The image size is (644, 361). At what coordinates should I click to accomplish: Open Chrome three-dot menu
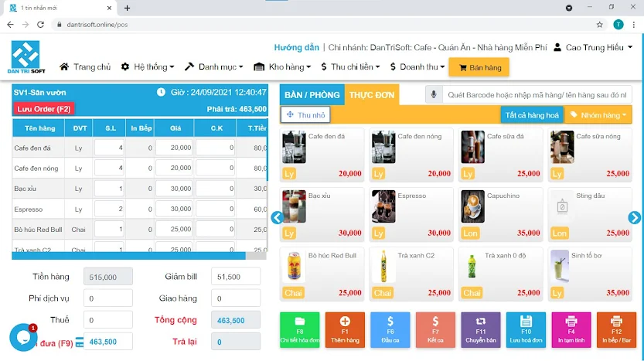[634, 25]
